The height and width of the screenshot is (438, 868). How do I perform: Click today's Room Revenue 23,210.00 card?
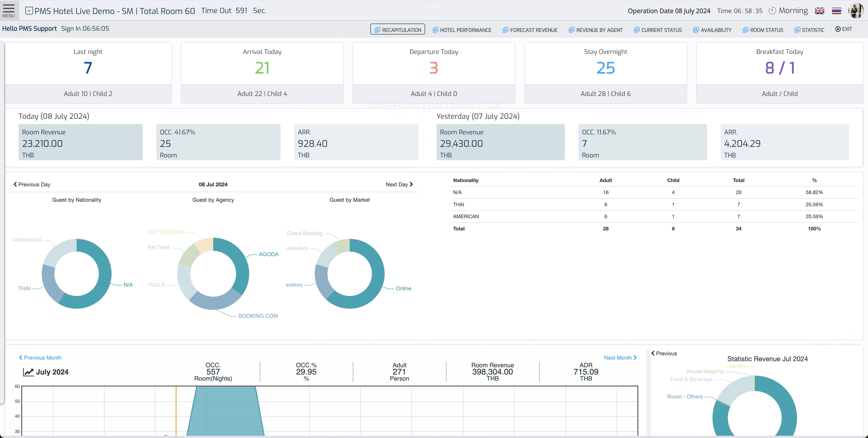(x=80, y=142)
